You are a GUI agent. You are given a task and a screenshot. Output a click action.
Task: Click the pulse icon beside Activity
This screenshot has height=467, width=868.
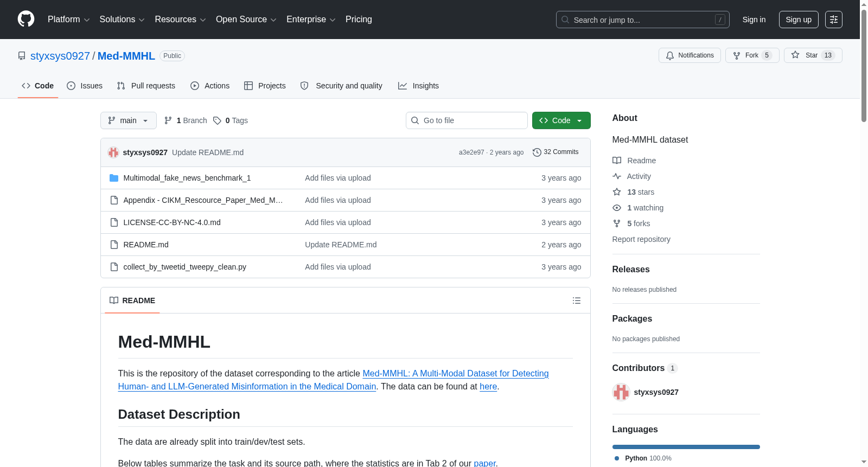pyautogui.click(x=617, y=176)
